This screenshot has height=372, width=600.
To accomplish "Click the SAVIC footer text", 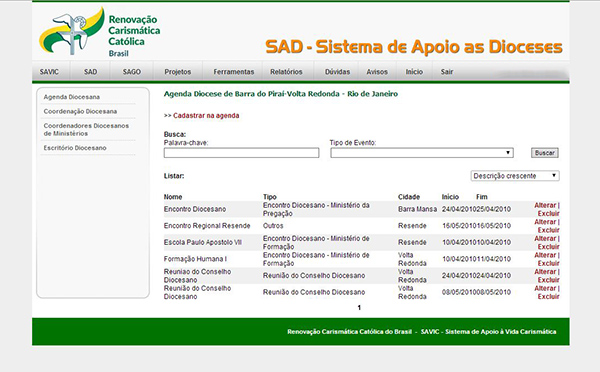I will click(x=488, y=331).
